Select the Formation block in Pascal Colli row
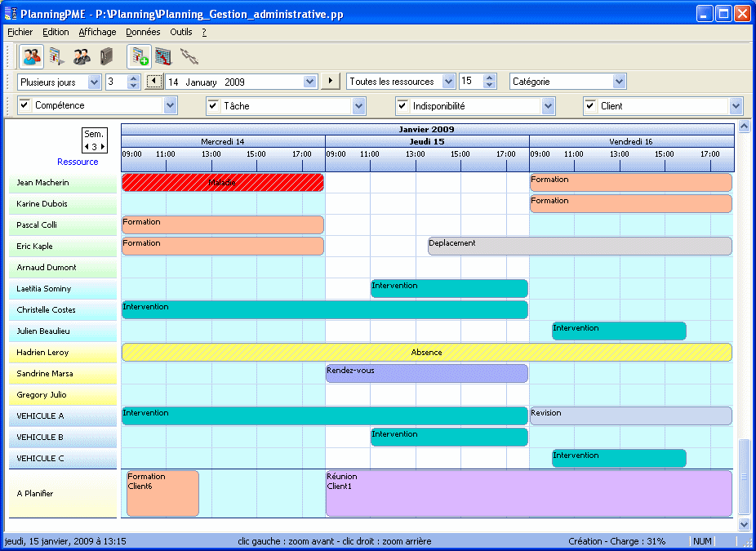756x551 pixels. tap(223, 224)
